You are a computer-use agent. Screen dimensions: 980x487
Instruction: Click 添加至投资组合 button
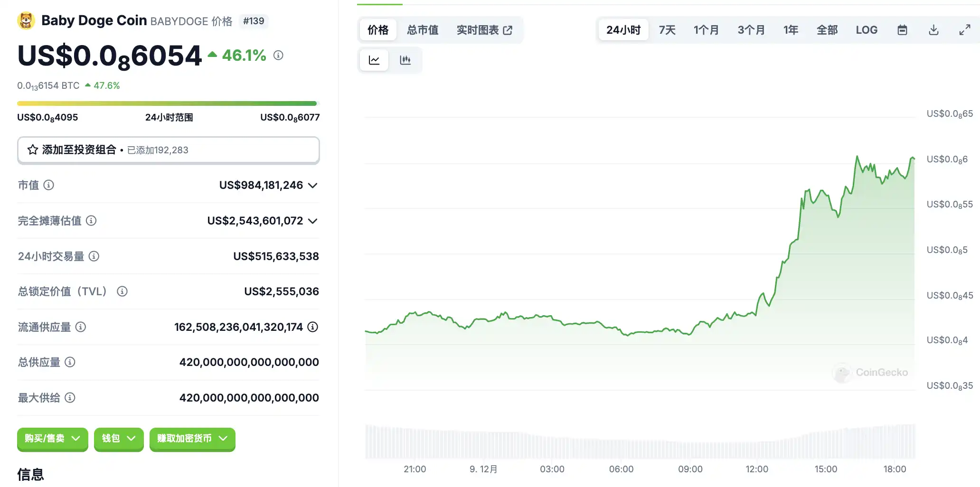168,150
